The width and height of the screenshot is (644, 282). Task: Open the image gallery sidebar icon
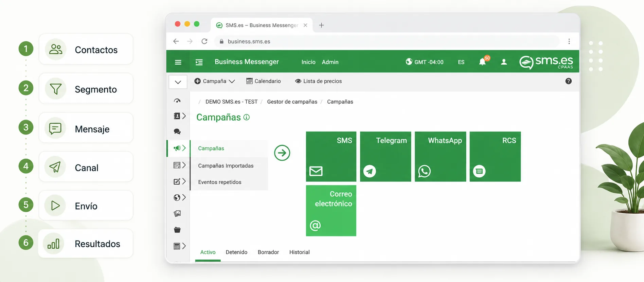pyautogui.click(x=177, y=213)
